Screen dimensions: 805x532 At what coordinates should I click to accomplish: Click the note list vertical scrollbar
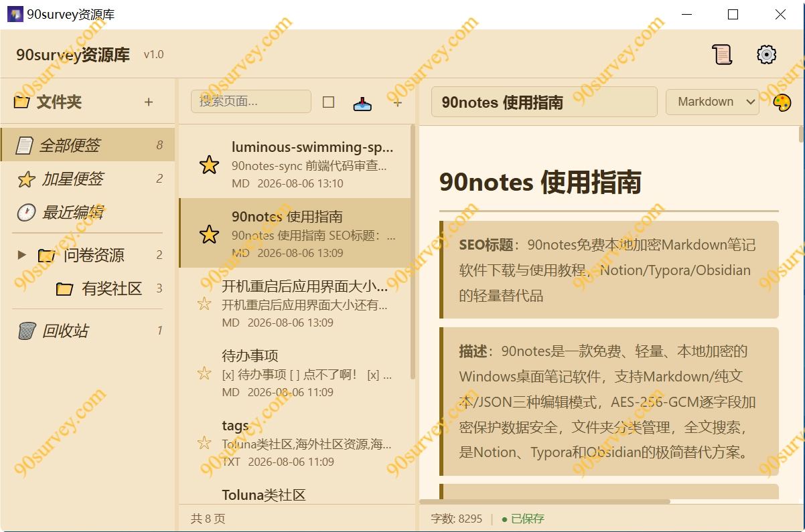click(413, 252)
